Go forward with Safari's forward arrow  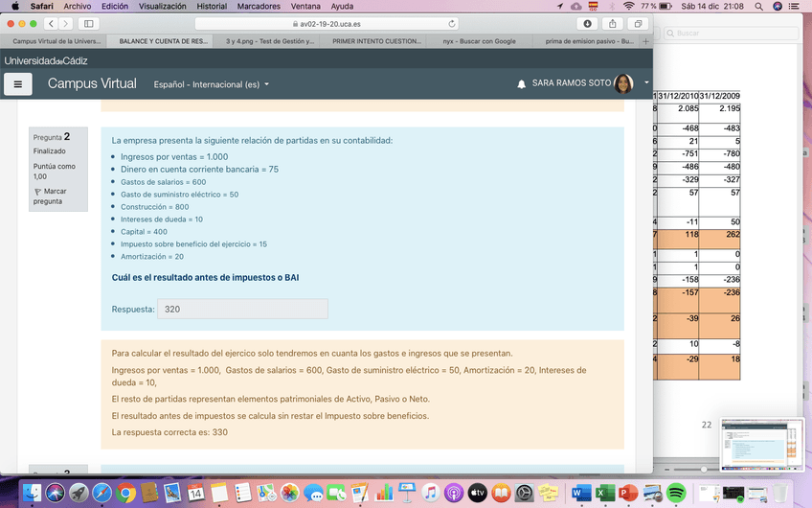(66, 24)
